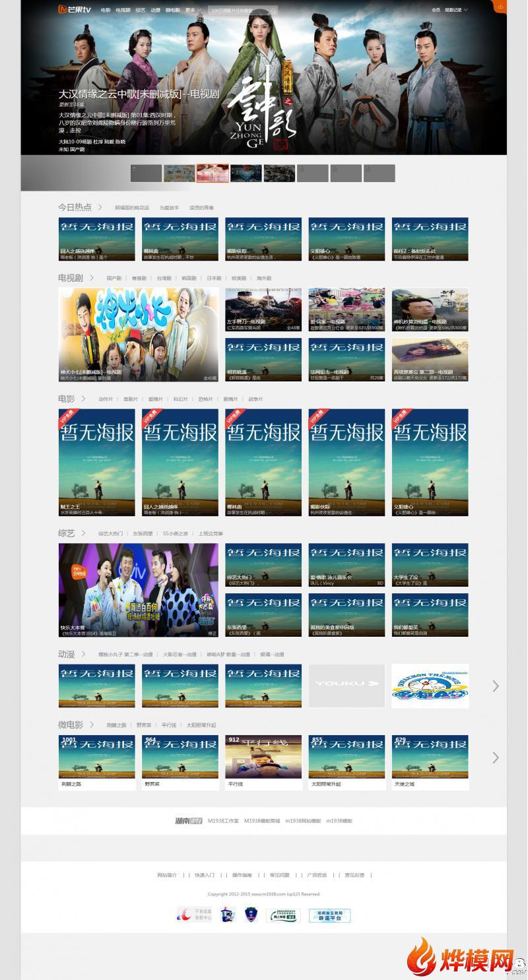The height and width of the screenshot is (980, 528).
Task: Click the 樱桃小丸子 第二季 anime link
Action: [x=125, y=655]
